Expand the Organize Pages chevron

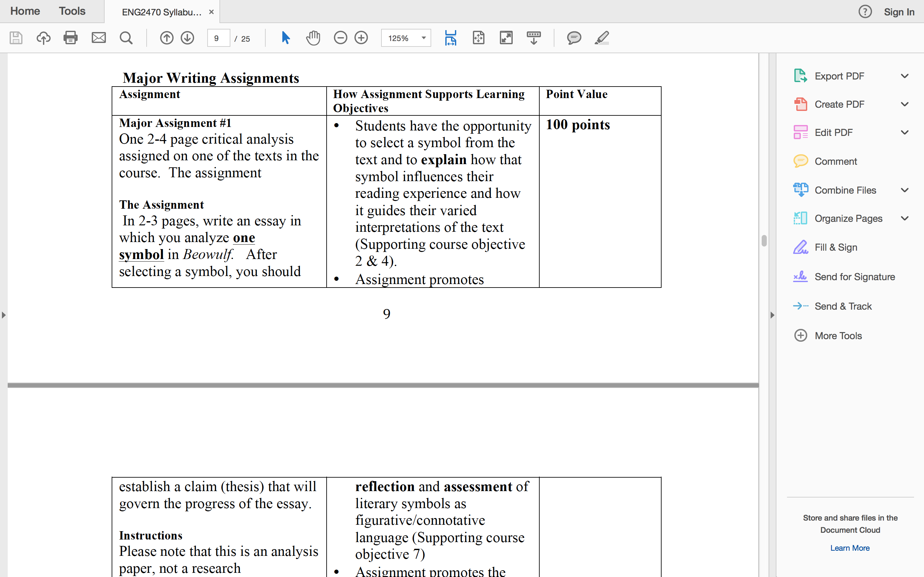904,218
